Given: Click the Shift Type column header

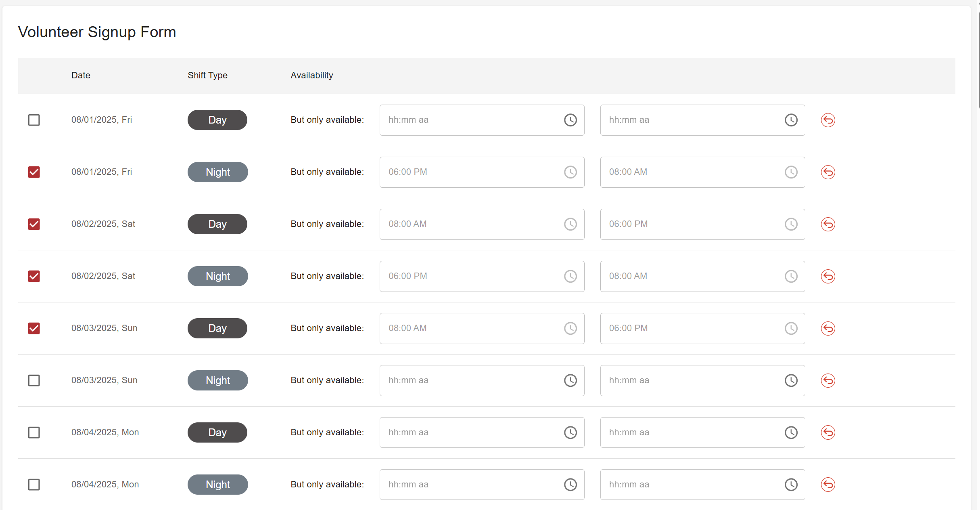Looking at the screenshot, I should click(x=207, y=76).
